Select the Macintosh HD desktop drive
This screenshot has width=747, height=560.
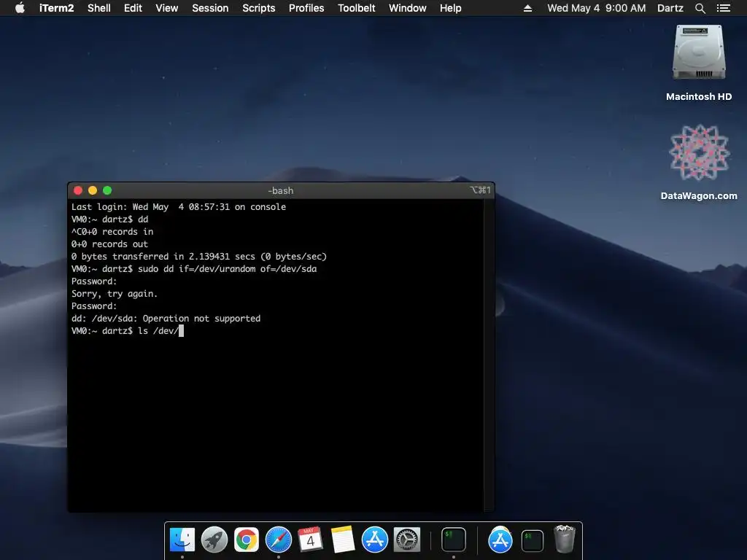tap(699, 63)
